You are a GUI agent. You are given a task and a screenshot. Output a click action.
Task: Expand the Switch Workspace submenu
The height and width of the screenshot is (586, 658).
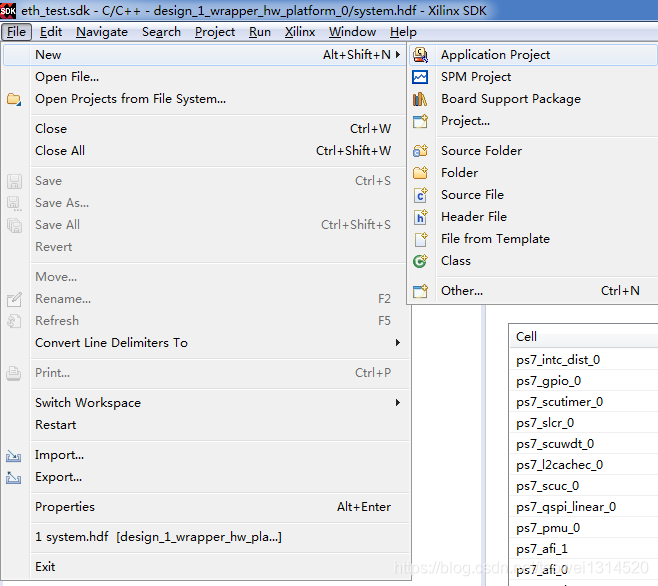click(398, 403)
